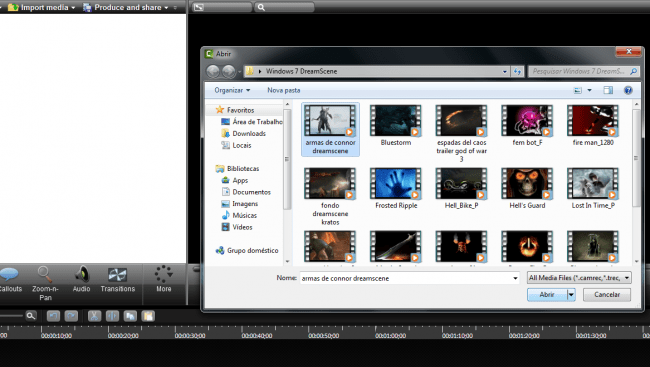The width and height of the screenshot is (650, 367).
Task: Click the Nova pasta button
Action: tap(284, 90)
